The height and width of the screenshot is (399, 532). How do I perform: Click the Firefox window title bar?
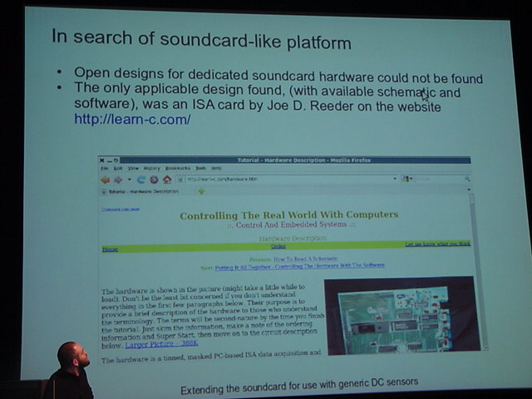pos(295,160)
